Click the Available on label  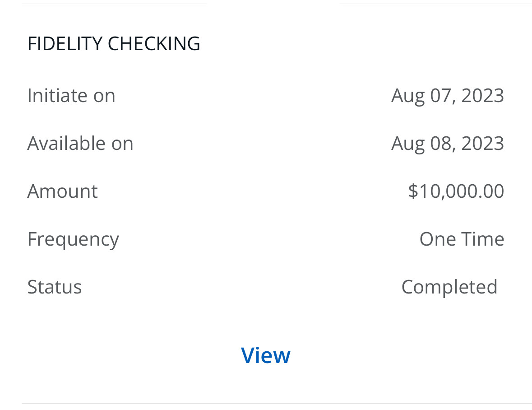pyautogui.click(x=80, y=143)
